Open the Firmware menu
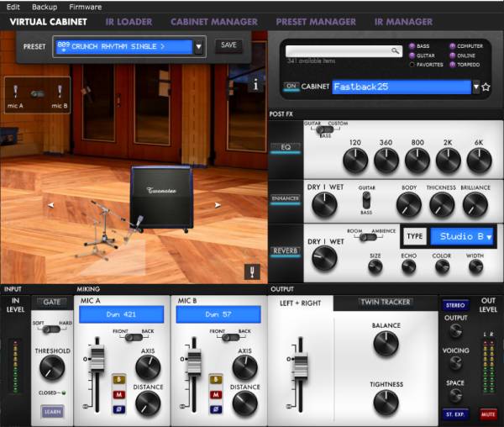This screenshot has width=504, height=427. 85,7
